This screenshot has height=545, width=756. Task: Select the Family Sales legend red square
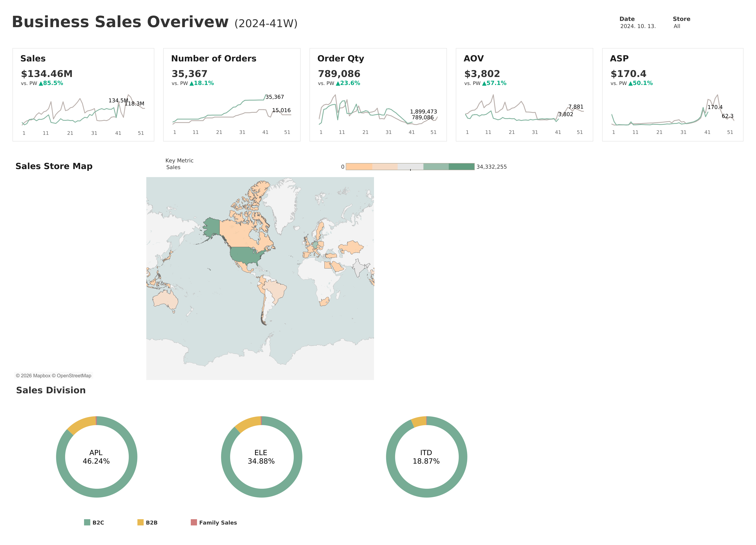click(x=194, y=522)
